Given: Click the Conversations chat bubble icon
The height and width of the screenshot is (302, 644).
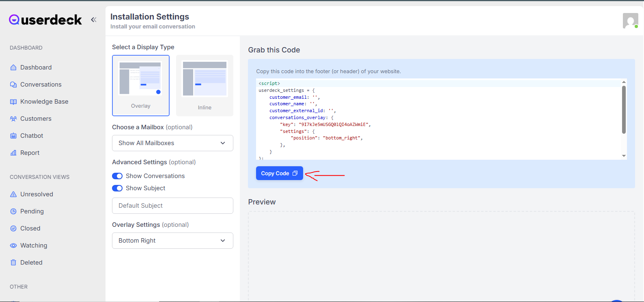Looking at the screenshot, I should 13,85.
